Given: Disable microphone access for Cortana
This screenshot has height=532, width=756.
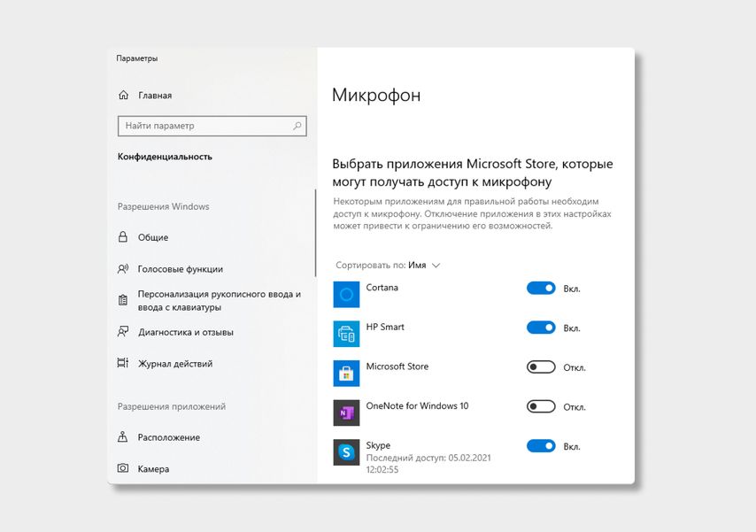Looking at the screenshot, I should click(541, 288).
